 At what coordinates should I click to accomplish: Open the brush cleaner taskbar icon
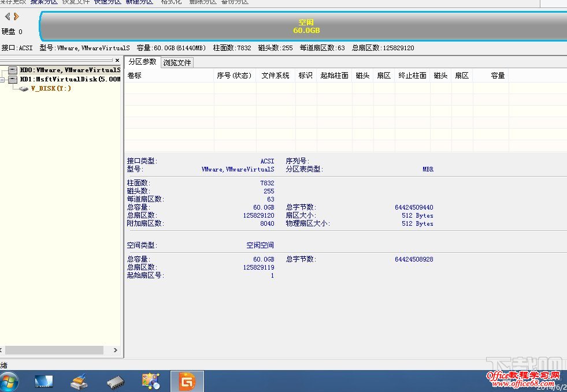click(x=79, y=382)
